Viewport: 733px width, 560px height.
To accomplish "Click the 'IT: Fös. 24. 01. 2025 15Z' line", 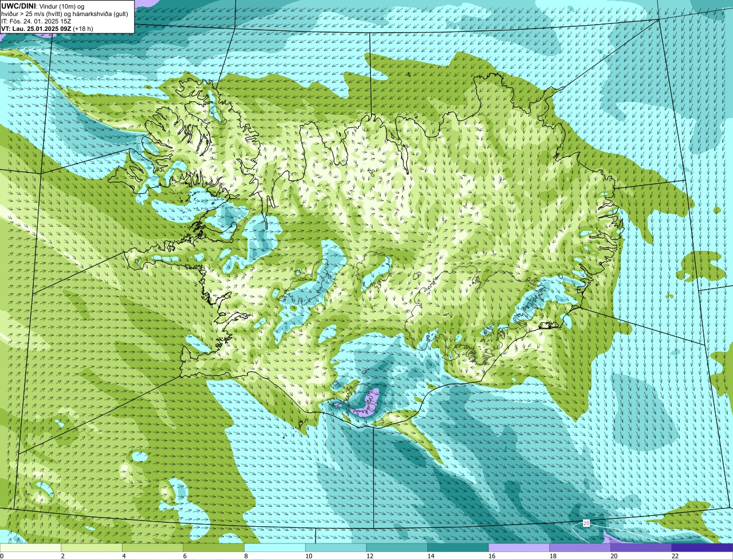I will coord(36,21).
